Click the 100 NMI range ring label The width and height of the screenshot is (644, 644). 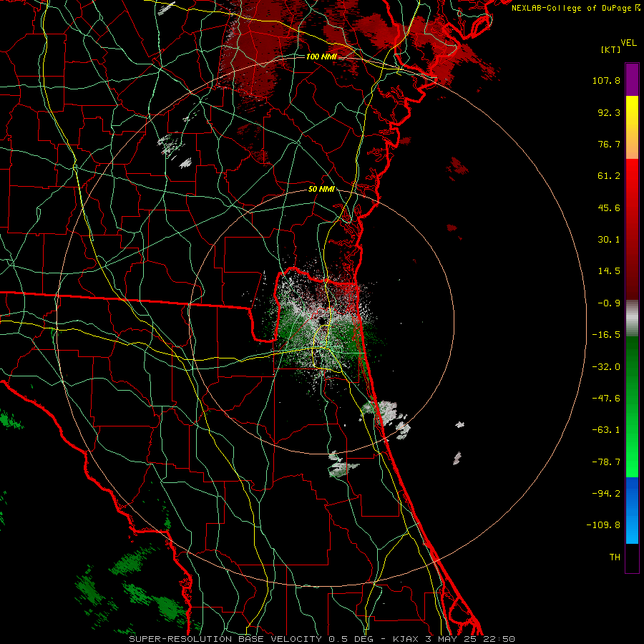pyautogui.click(x=321, y=57)
